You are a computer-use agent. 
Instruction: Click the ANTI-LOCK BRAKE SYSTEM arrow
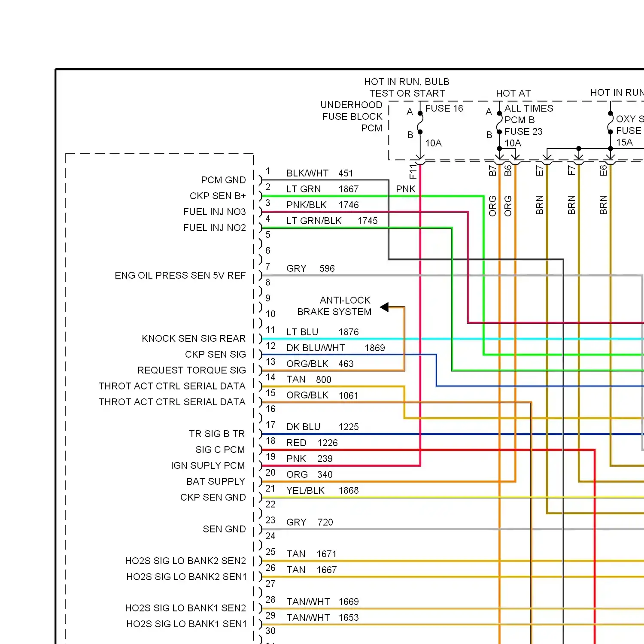[x=386, y=307]
